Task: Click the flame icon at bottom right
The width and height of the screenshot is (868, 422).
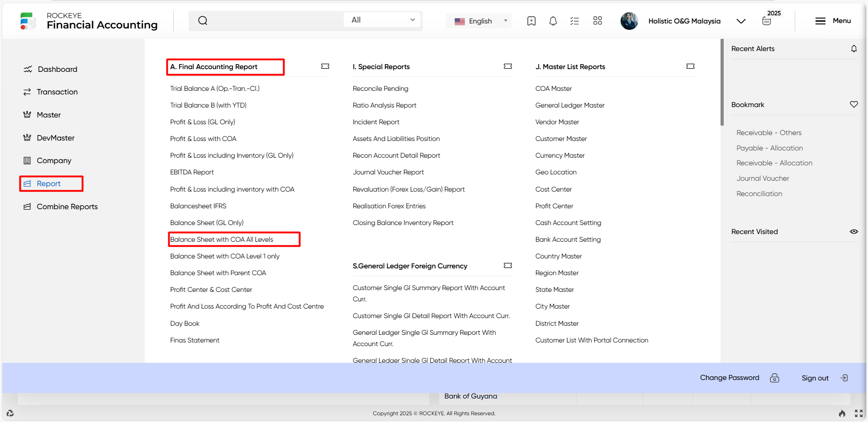Action: pos(842,413)
